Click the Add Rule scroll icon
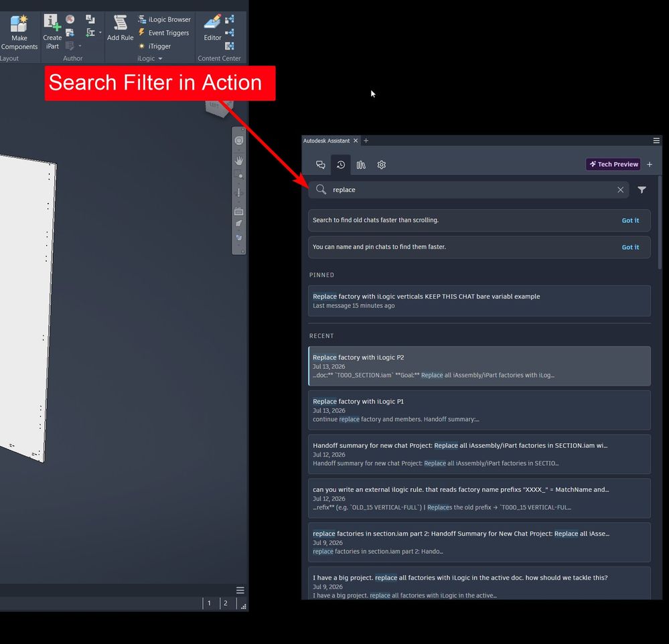 click(x=121, y=23)
